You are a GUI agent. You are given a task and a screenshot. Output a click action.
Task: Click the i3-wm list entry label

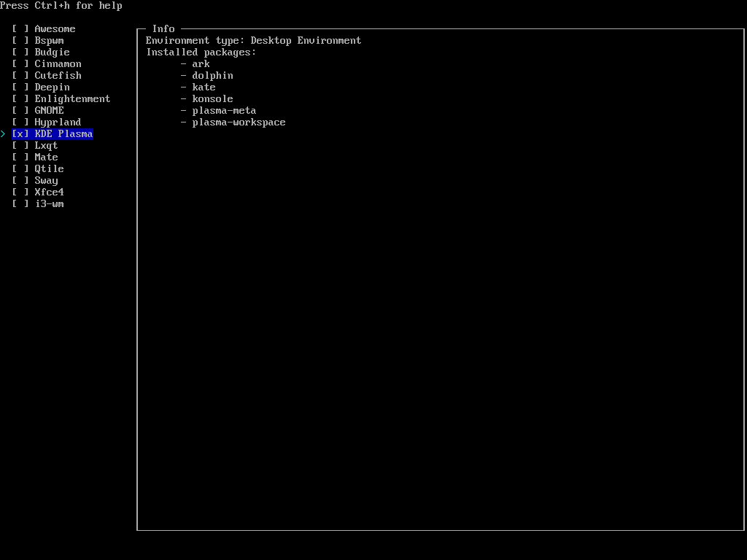coord(49,204)
